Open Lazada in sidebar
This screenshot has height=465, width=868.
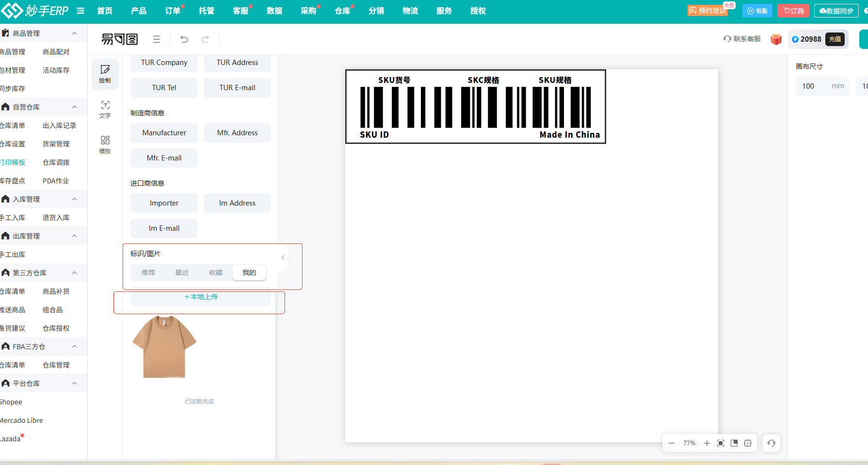pos(10,439)
